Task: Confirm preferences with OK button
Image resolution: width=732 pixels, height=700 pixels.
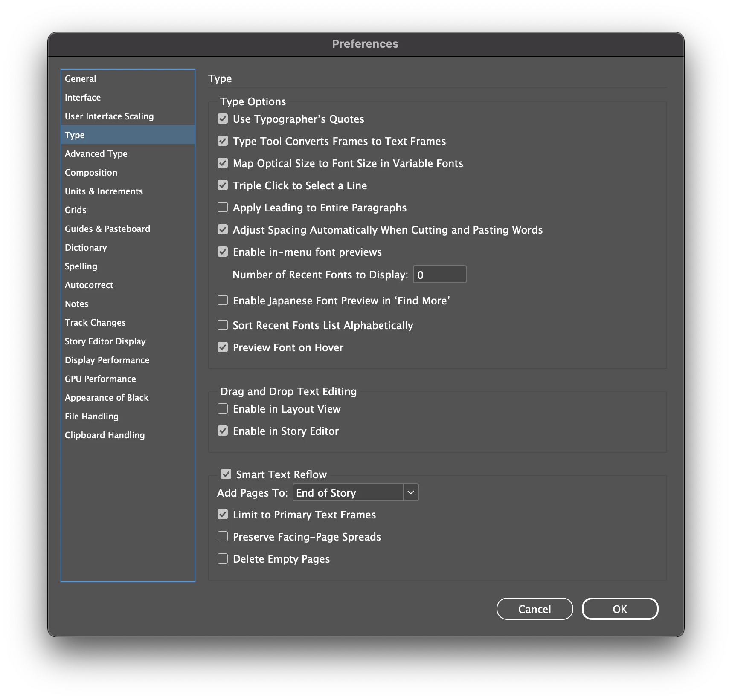Action: (x=620, y=609)
